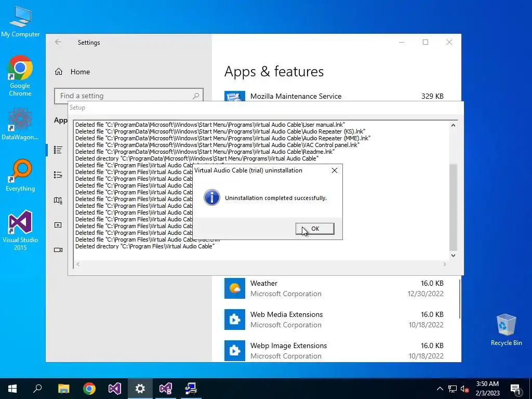Click the Setup log vertical scrollbar thumb

click(x=453, y=207)
